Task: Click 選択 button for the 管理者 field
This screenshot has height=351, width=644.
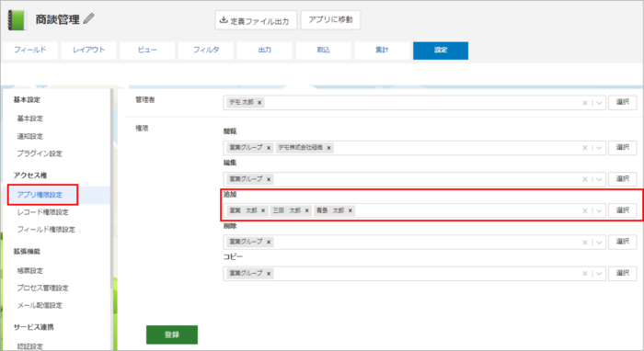Action: tap(623, 102)
